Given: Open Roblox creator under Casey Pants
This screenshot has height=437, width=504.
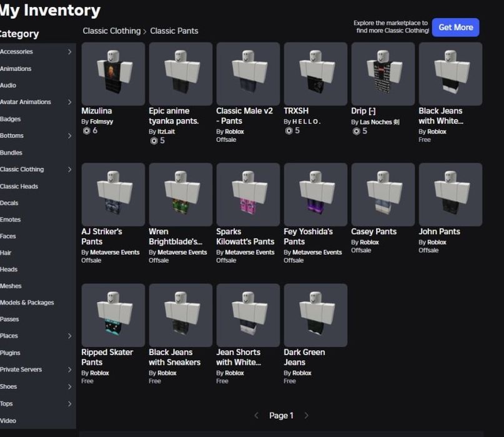Looking at the screenshot, I should (369, 242).
